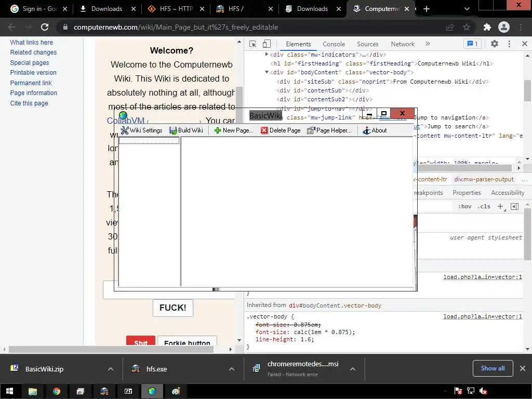Close the downloads bar
This screenshot has width=532, height=399.
click(523, 368)
